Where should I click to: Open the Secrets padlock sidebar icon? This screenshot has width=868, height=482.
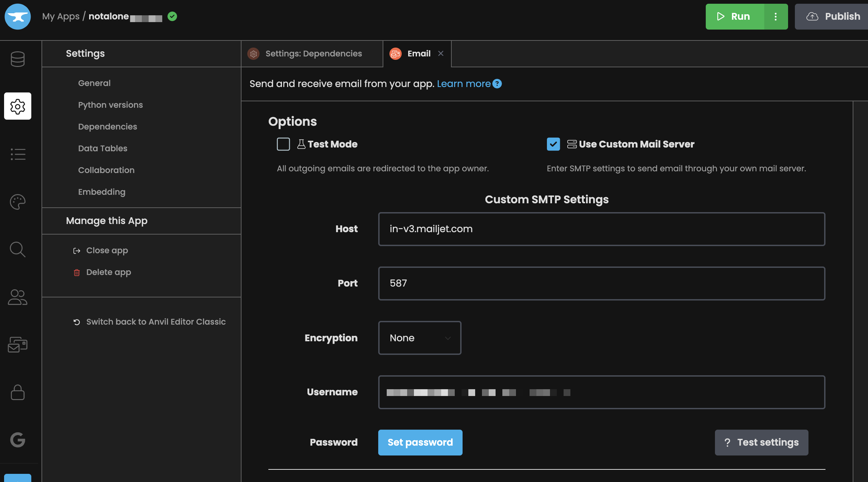click(x=18, y=392)
